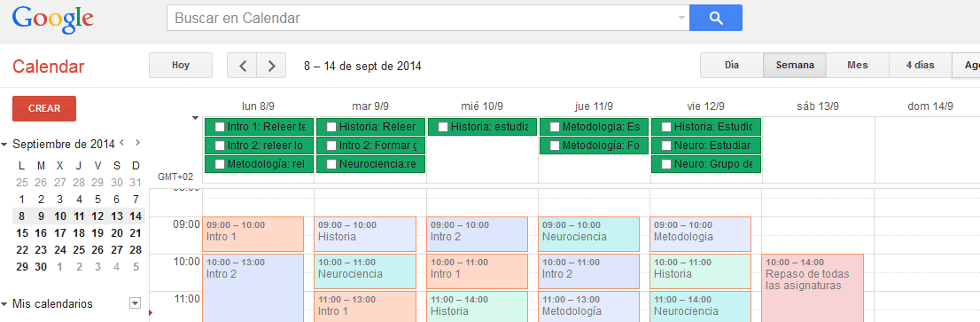The height and width of the screenshot is (322, 980).
Task: Open Thursday 10:00 Intro 2 event
Action: pos(588,271)
